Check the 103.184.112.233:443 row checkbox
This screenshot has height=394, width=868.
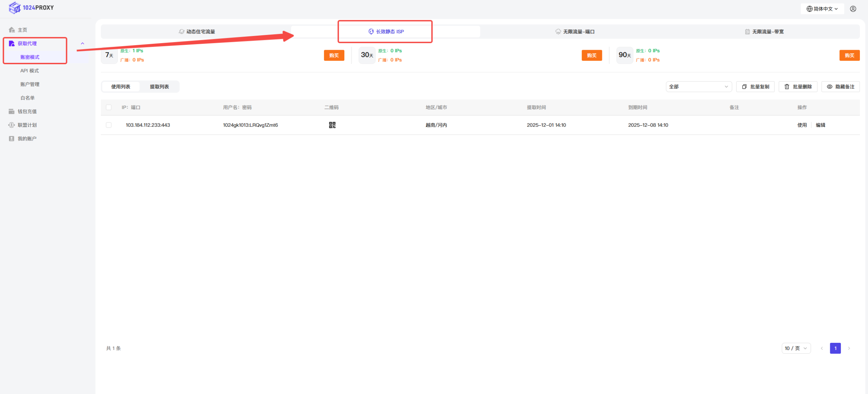[x=109, y=125]
